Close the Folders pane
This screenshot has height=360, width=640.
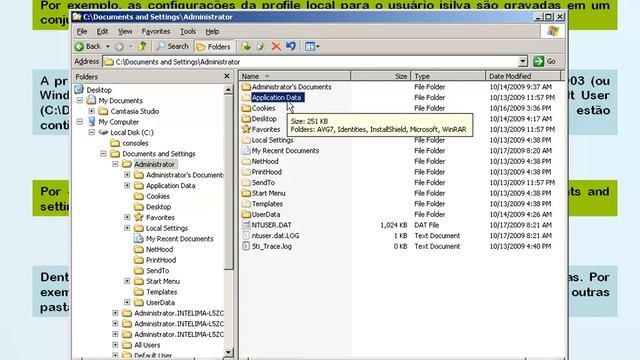click(x=227, y=76)
